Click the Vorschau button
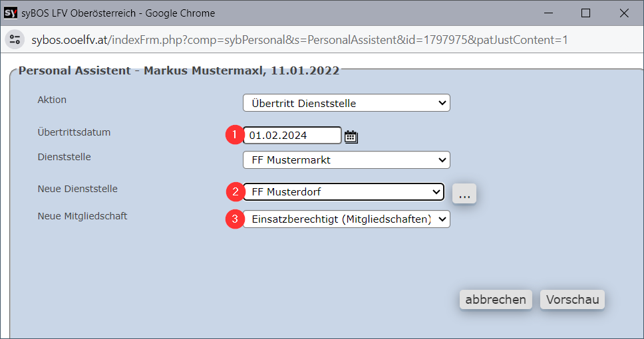This screenshot has width=644, height=339. click(573, 300)
